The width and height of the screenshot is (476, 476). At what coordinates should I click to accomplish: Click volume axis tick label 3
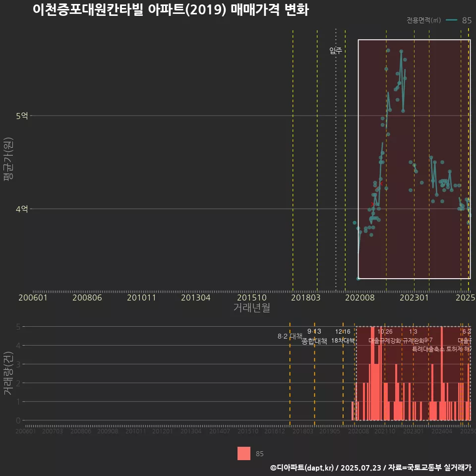click(18, 364)
